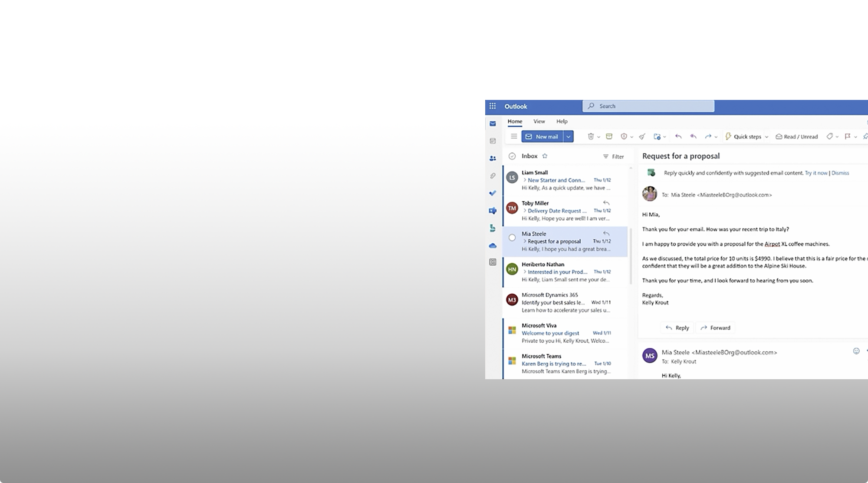Click the message list scrollbar
The height and width of the screenshot is (483, 868).
pos(631,256)
